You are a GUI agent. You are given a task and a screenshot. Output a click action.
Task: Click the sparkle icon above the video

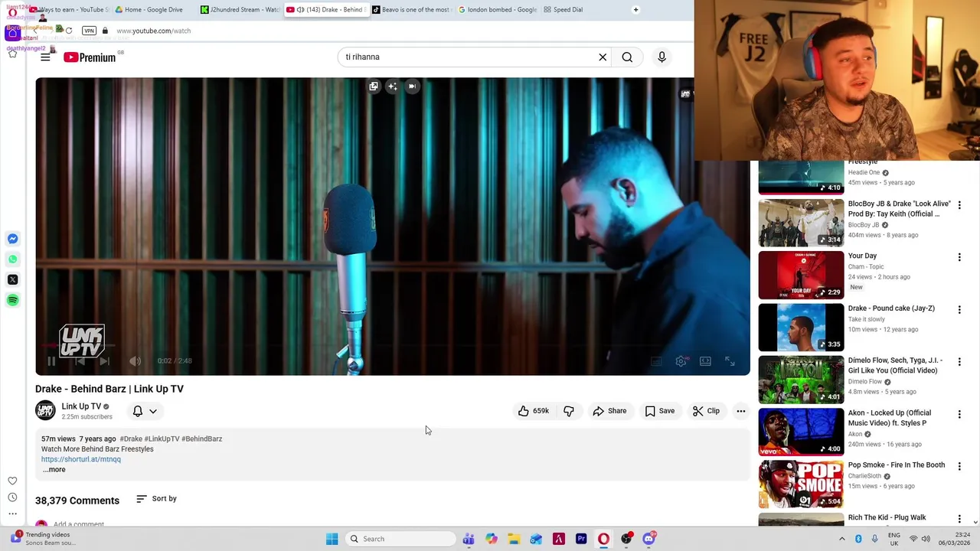coord(392,86)
